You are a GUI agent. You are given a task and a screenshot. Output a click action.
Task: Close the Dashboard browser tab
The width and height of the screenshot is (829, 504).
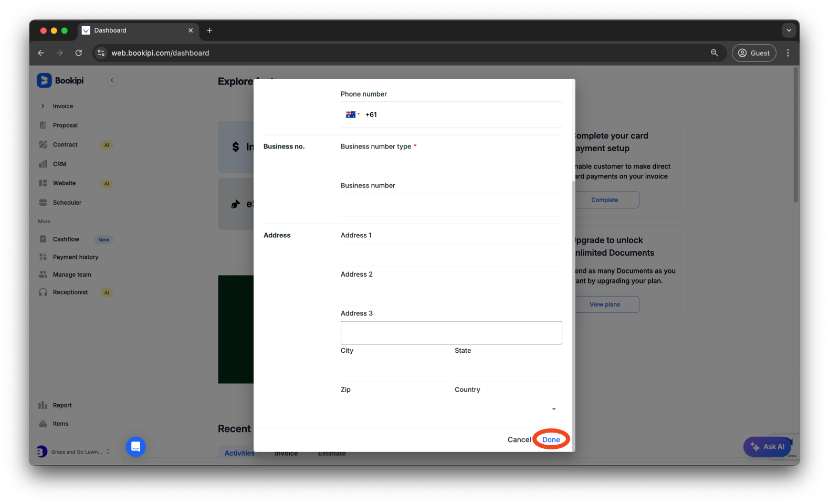click(x=191, y=30)
